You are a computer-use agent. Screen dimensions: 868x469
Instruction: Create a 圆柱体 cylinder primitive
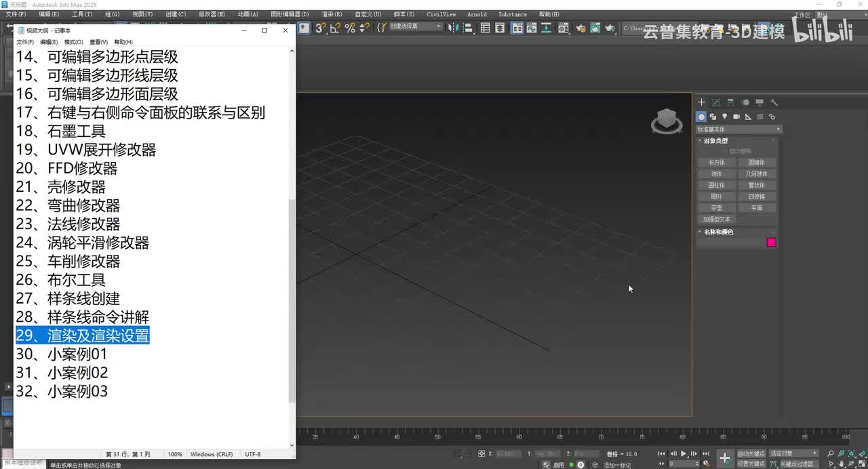coord(717,185)
